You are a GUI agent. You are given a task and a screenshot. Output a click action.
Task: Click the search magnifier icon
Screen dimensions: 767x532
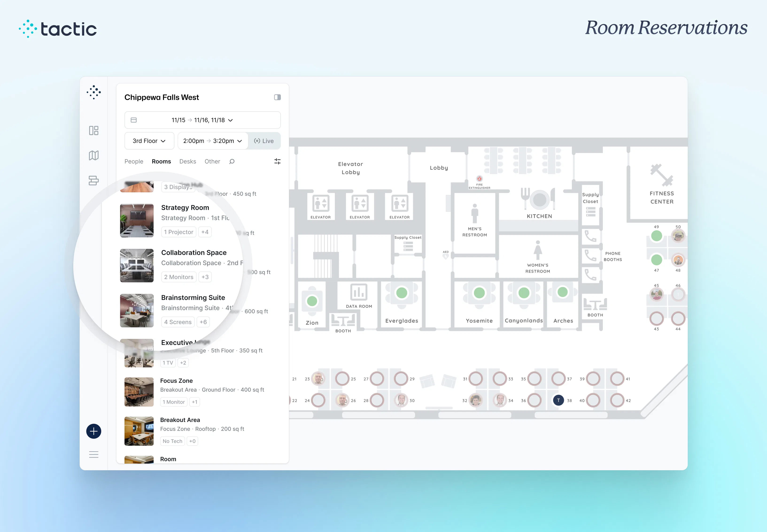click(x=232, y=161)
